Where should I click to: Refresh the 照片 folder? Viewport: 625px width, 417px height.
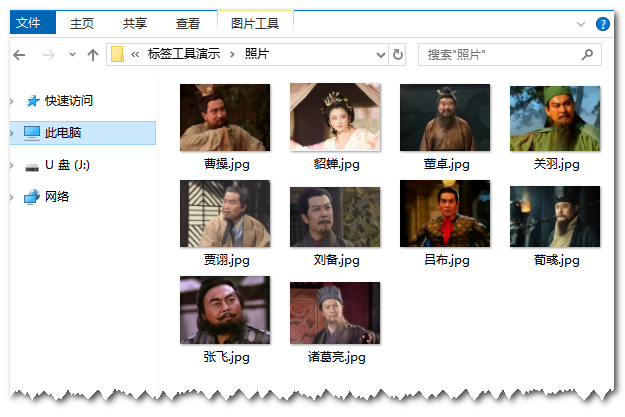click(397, 54)
